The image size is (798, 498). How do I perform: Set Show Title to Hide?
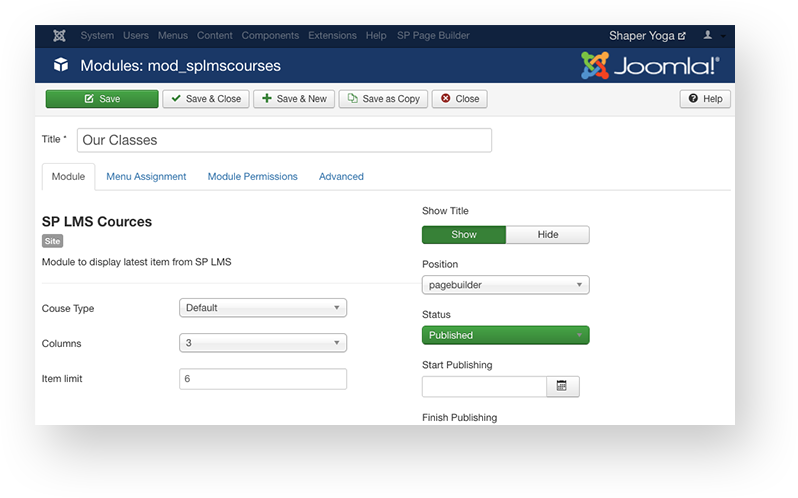tap(547, 235)
